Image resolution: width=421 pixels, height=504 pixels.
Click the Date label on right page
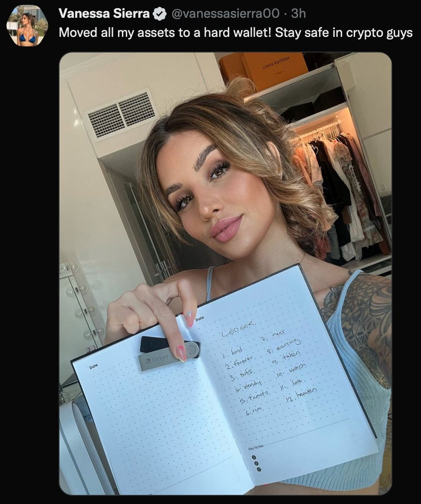click(x=199, y=318)
